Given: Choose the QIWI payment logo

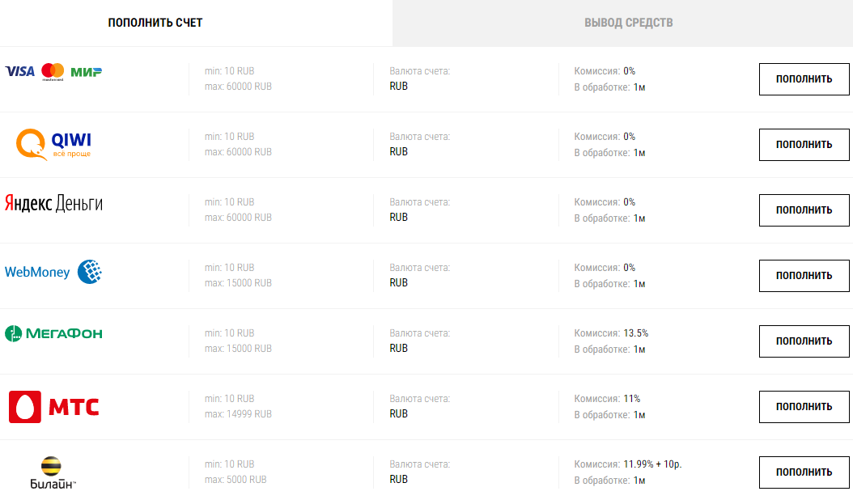Looking at the screenshot, I should [x=54, y=144].
